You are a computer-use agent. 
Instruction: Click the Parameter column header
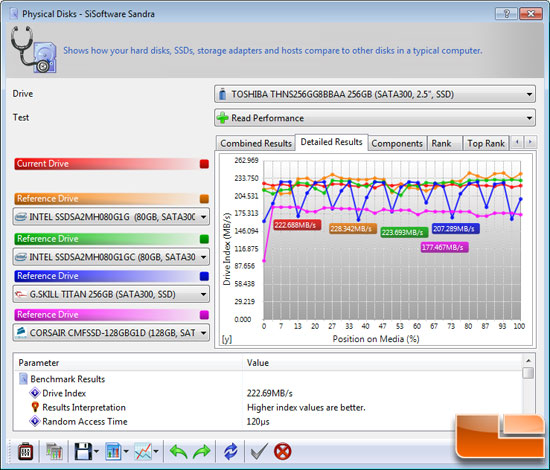click(128, 363)
